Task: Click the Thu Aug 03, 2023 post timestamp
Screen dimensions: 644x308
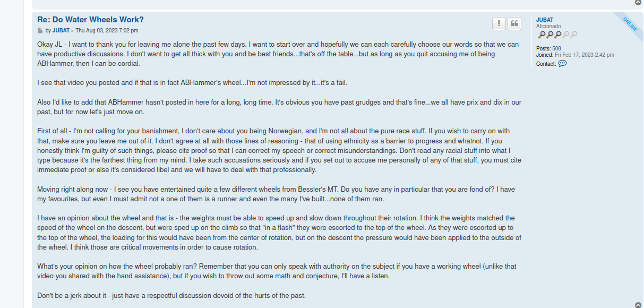Action: 107,31
